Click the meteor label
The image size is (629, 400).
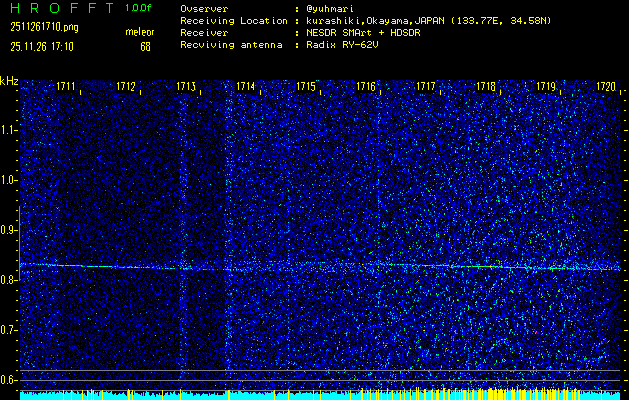[140, 32]
